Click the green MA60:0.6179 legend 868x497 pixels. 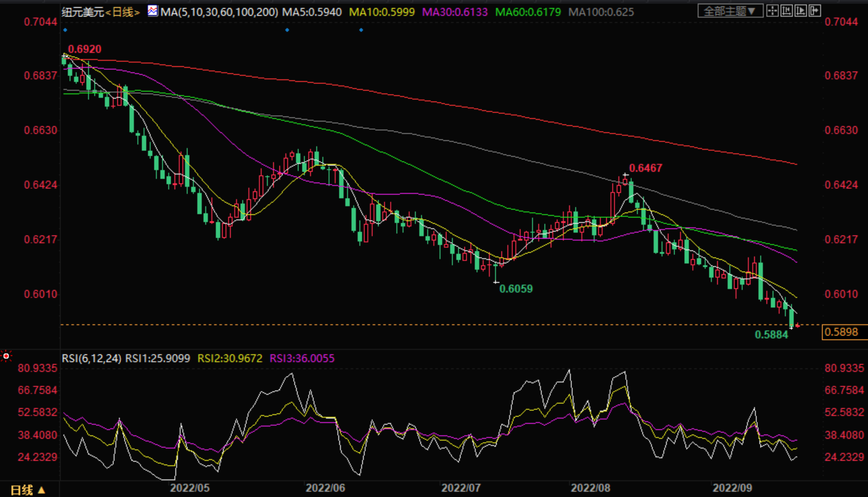[x=527, y=12]
